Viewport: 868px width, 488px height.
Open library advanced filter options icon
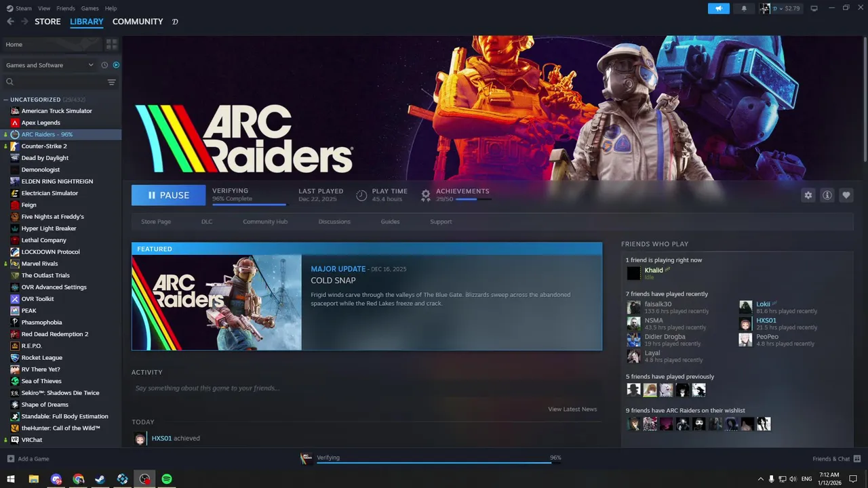pyautogui.click(x=112, y=82)
